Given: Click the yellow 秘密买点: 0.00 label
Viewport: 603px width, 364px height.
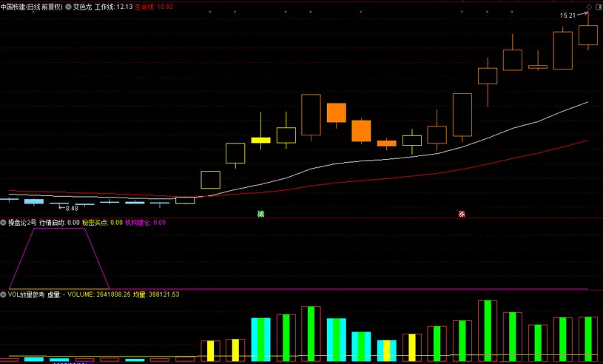Looking at the screenshot, I should 102,223.
